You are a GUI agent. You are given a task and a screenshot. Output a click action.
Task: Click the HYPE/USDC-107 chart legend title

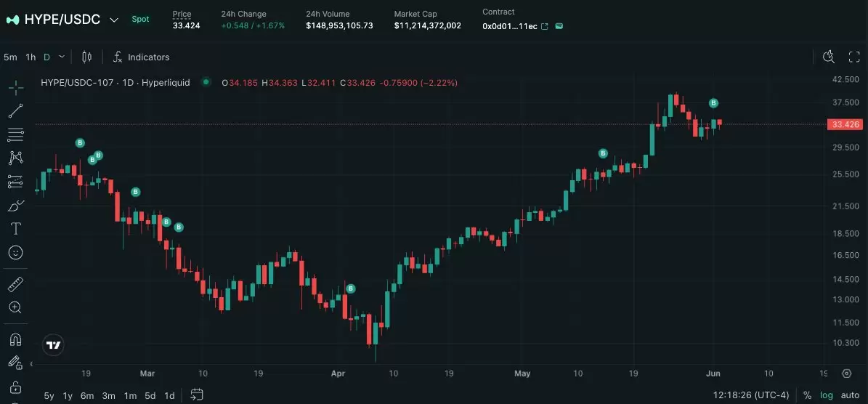tap(115, 82)
